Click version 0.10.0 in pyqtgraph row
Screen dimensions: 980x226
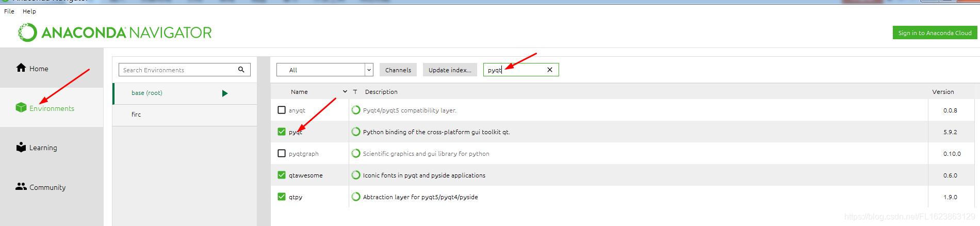click(952, 154)
